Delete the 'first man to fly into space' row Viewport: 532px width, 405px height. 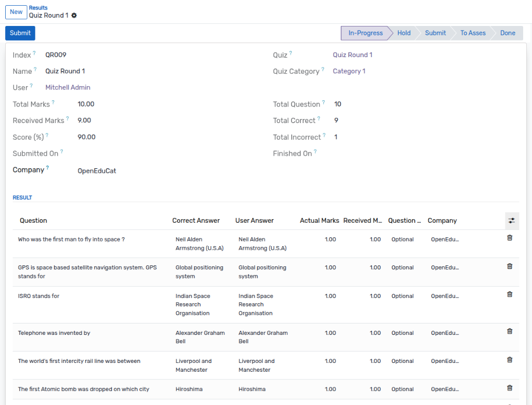tap(510, 238)
